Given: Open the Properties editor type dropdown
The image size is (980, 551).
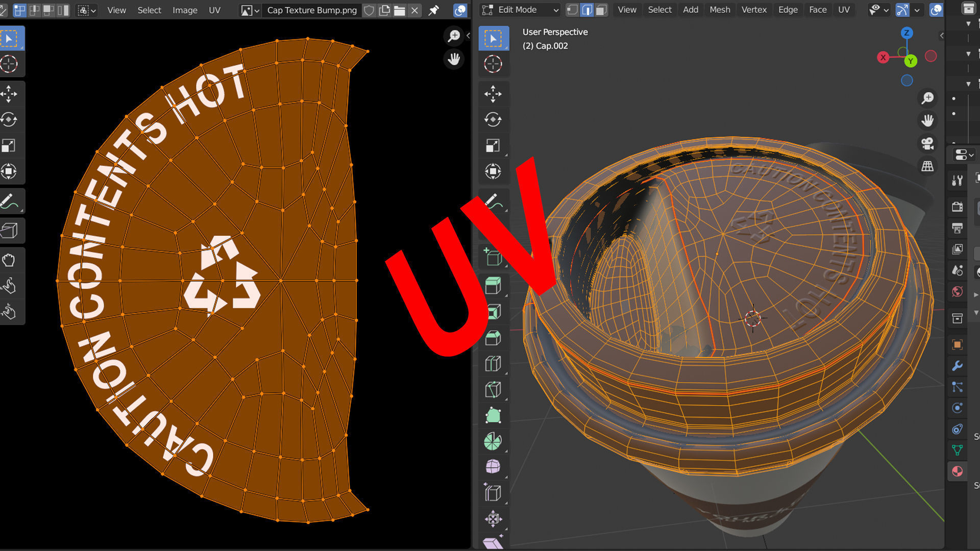Looking at the screenshot, I should click(x=963, y=154).
